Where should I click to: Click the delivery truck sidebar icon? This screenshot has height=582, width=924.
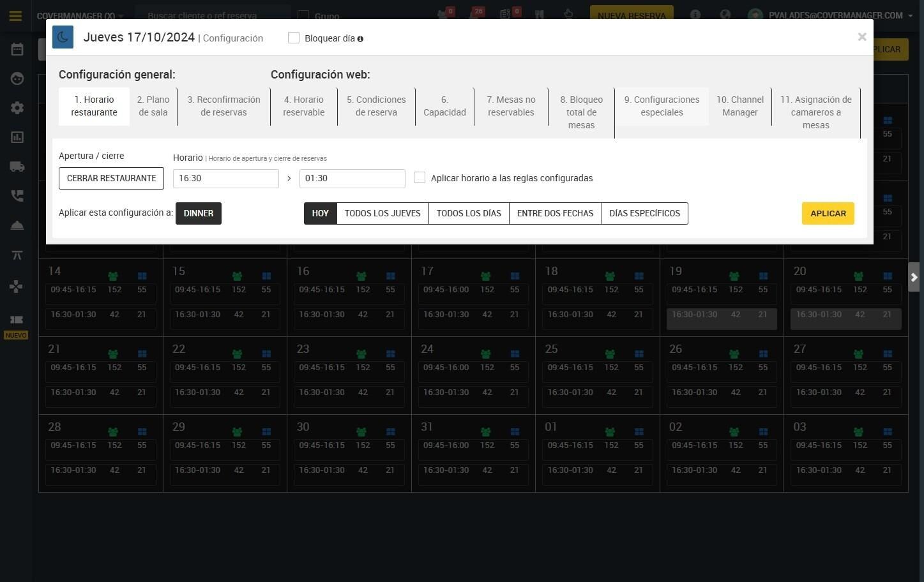(x=17, y=167)
